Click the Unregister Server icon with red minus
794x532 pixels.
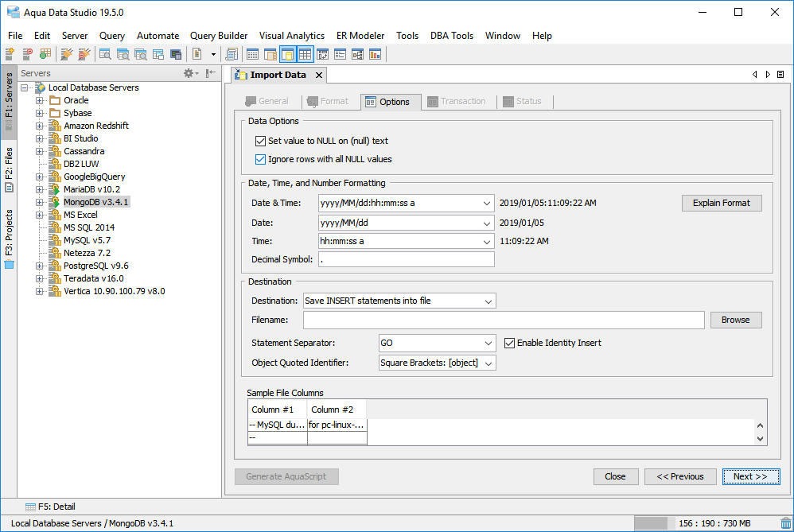coord(27,54)
